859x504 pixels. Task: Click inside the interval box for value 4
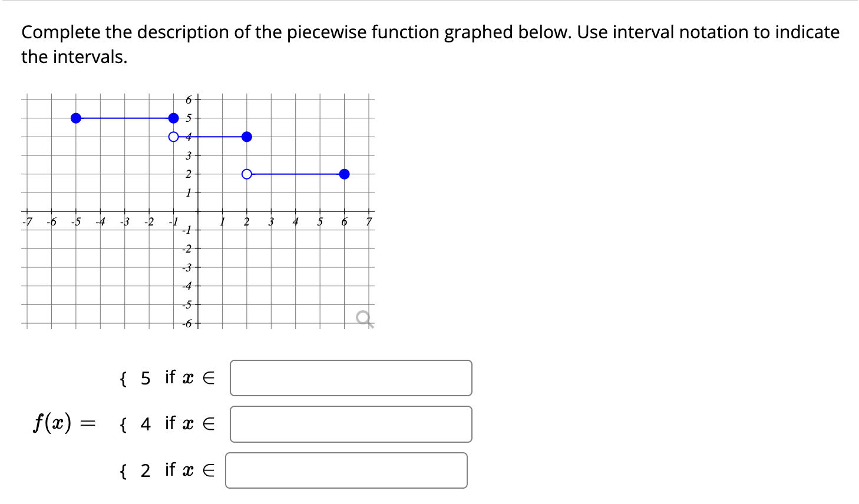[351, 423]
